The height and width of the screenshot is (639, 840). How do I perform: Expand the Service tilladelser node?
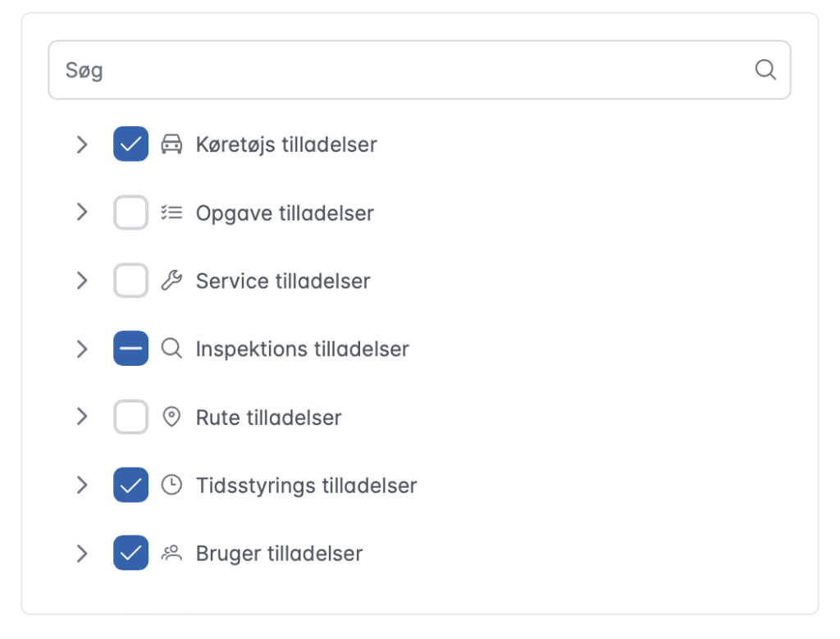click(82, 281)
